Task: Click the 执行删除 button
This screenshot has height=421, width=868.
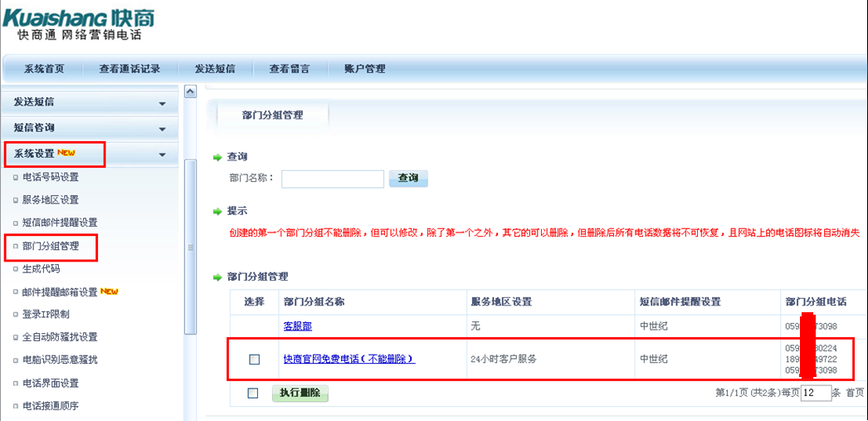Action: (300, 394)
